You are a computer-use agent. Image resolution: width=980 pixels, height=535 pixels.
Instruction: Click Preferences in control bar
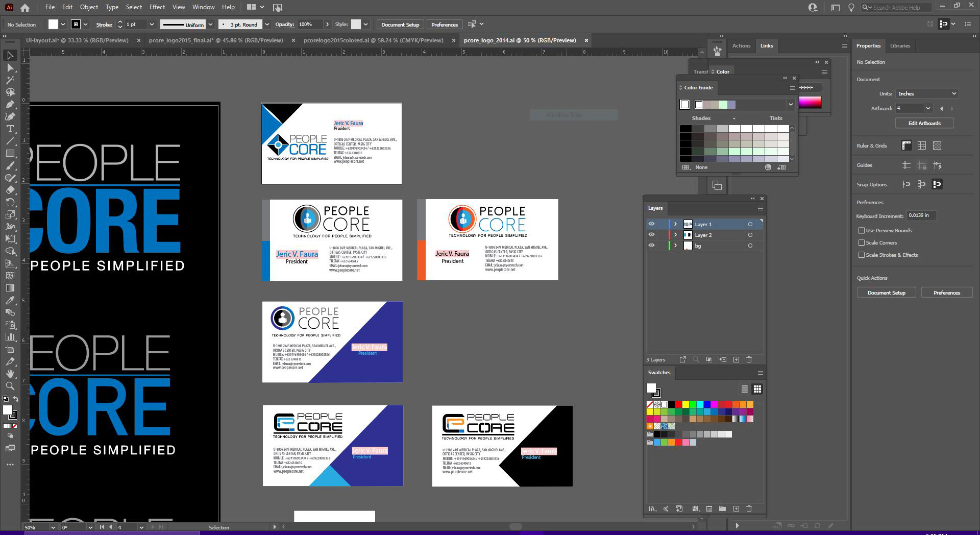click(x=445, y=25)
